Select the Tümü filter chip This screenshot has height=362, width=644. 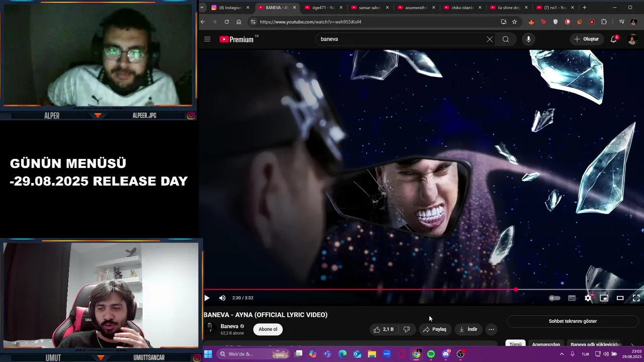click(515, 344)
